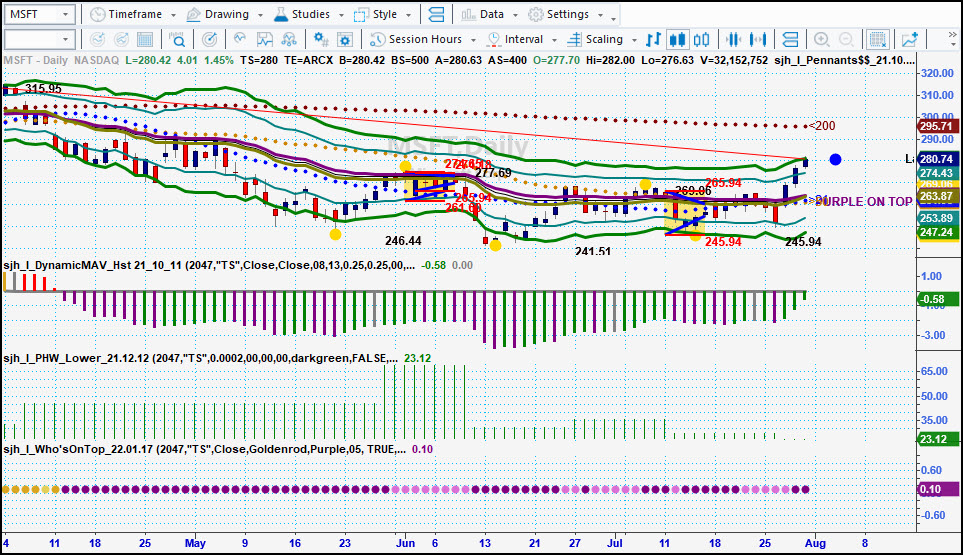Open the Drawing menu
The width and height of the screenshot is (963, 555).
pyautogui.click(x=225, y=14)
